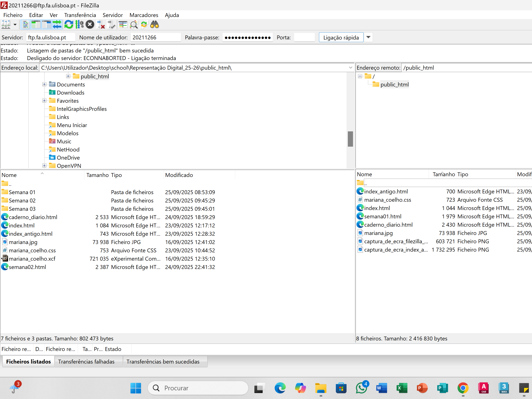Open directory comparison icon
532x399 pixels.
point(134,25)
